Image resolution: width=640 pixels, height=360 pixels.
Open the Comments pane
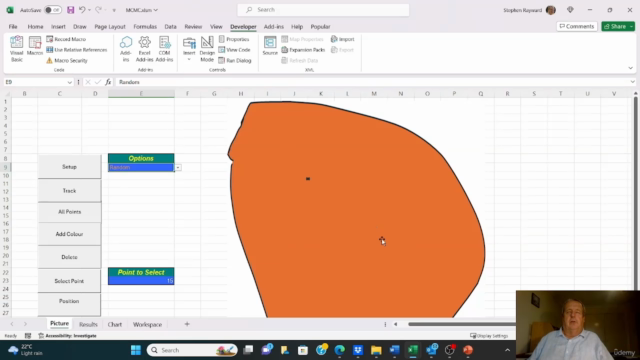[576, 26]
